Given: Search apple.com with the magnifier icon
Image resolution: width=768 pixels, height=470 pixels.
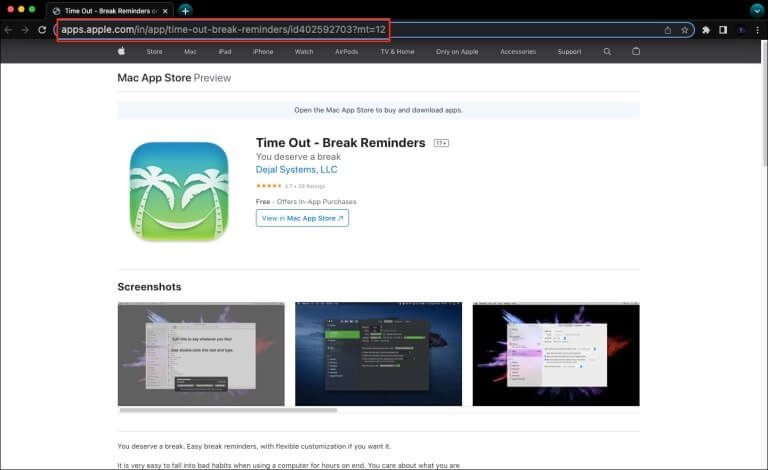Looking at the screenshot, I should 607,51.
